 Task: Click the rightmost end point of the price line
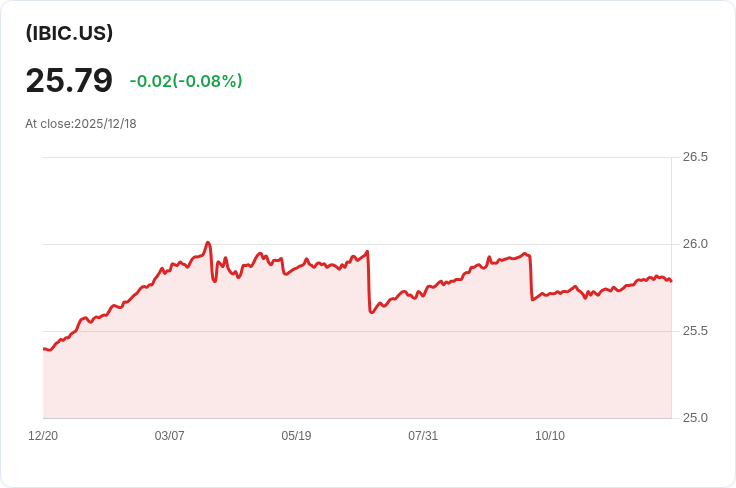pyautogui.click(x=671, y=281)
